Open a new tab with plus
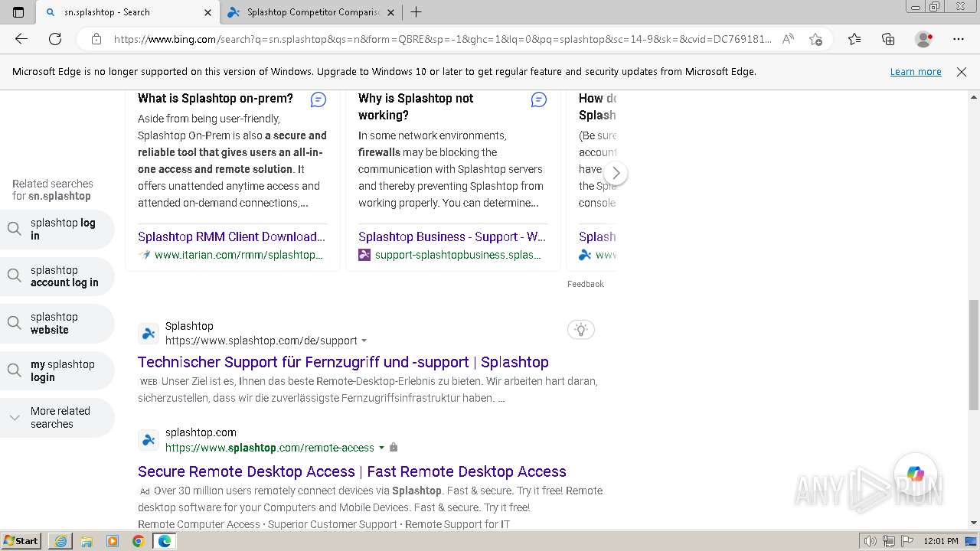This screenshot has height=551, width=980. [416, 12]
